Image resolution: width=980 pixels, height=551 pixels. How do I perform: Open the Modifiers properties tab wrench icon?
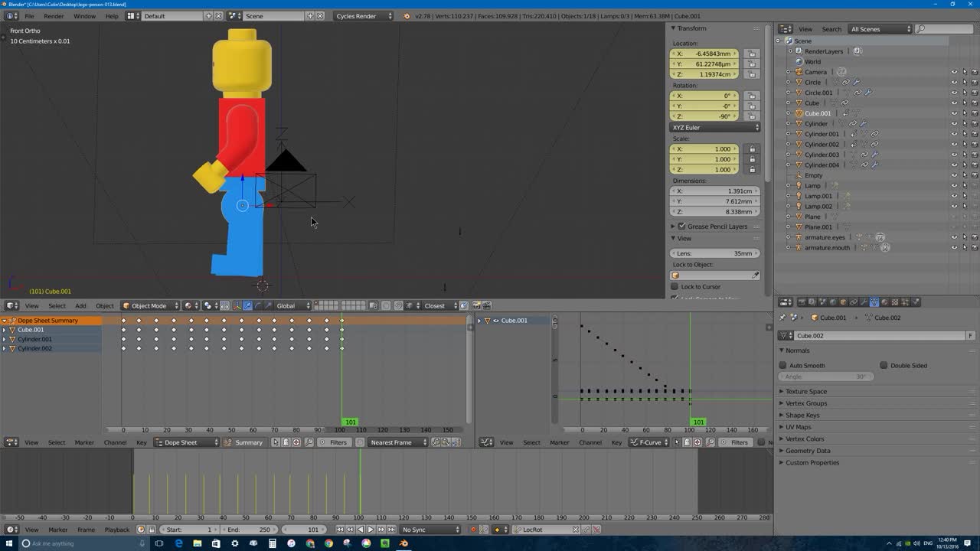[x=864, y=302]
